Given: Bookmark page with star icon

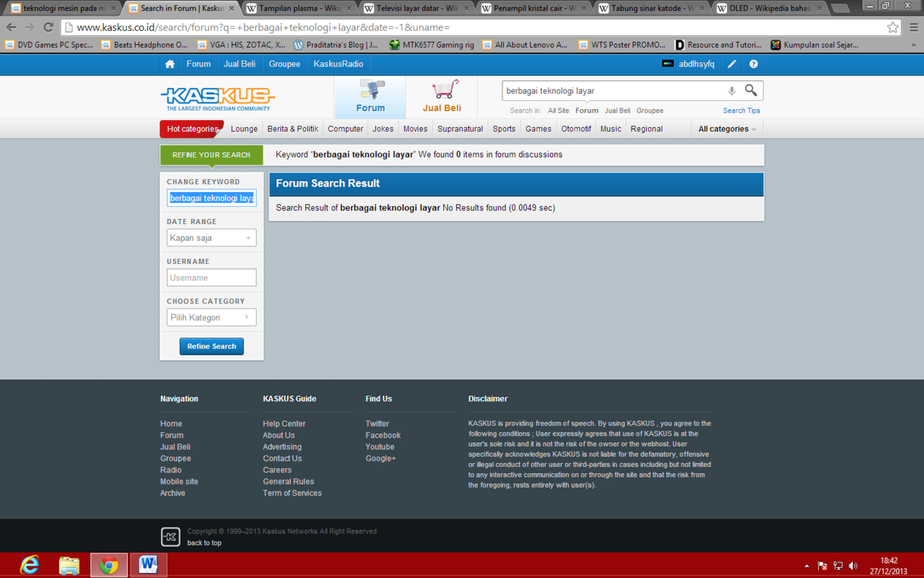Looking at the screenshot, I should (893, 27).
